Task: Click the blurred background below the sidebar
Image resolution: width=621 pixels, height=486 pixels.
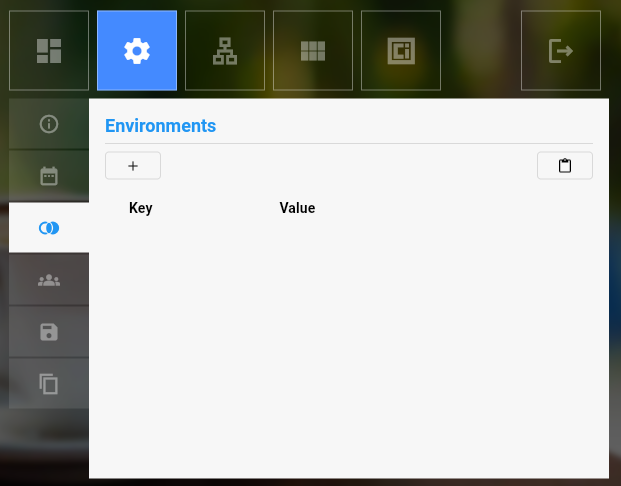Action: (x=45, y=445)
